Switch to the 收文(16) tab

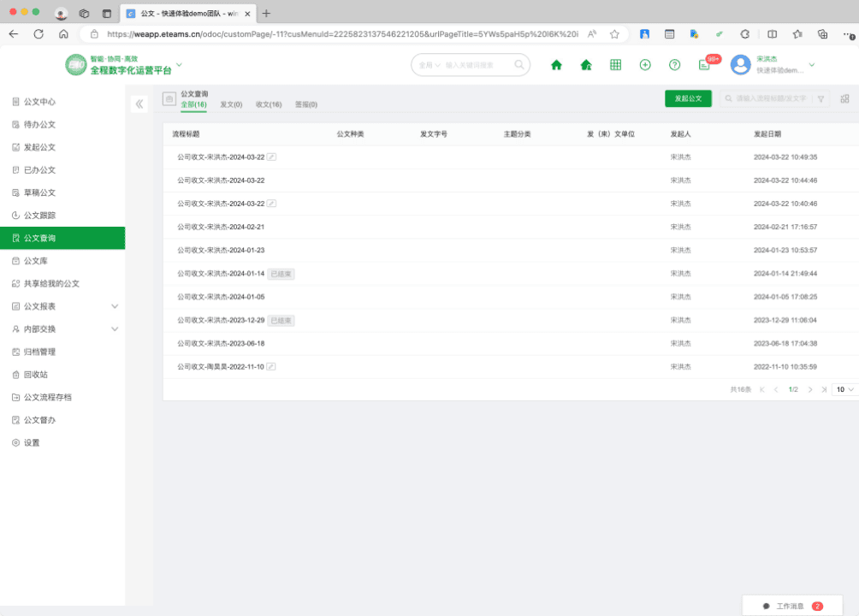click(269, 104)
